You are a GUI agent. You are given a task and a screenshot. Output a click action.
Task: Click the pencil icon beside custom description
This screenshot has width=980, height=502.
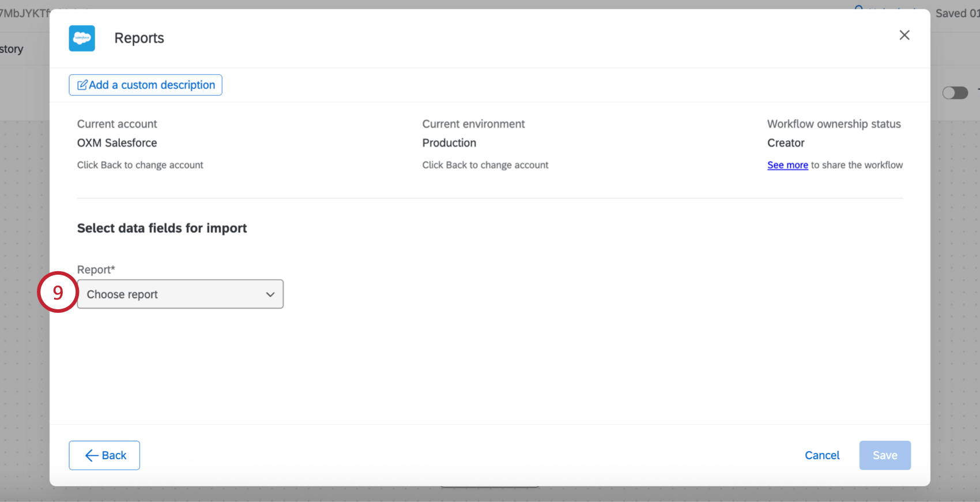tap(82, 85)
